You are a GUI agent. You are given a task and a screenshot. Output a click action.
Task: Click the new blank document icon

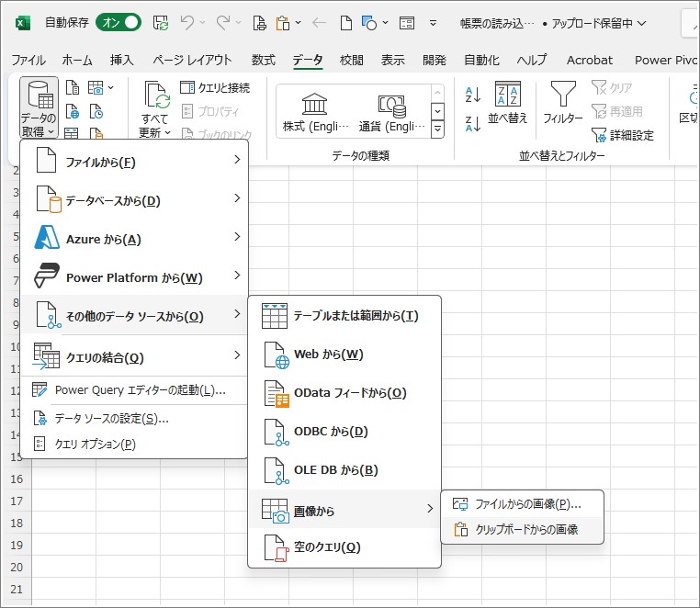coord(346,22)
